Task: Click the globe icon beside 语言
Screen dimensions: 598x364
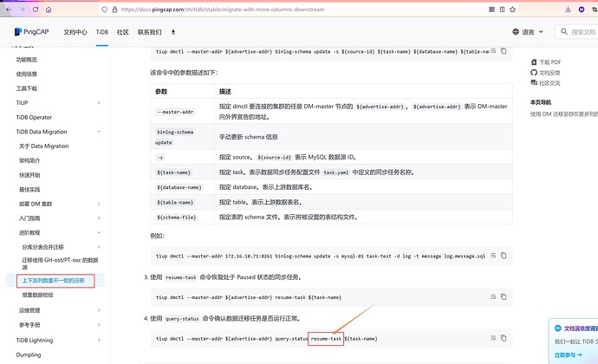Action: pyautogui.click(x=516, y=32)
